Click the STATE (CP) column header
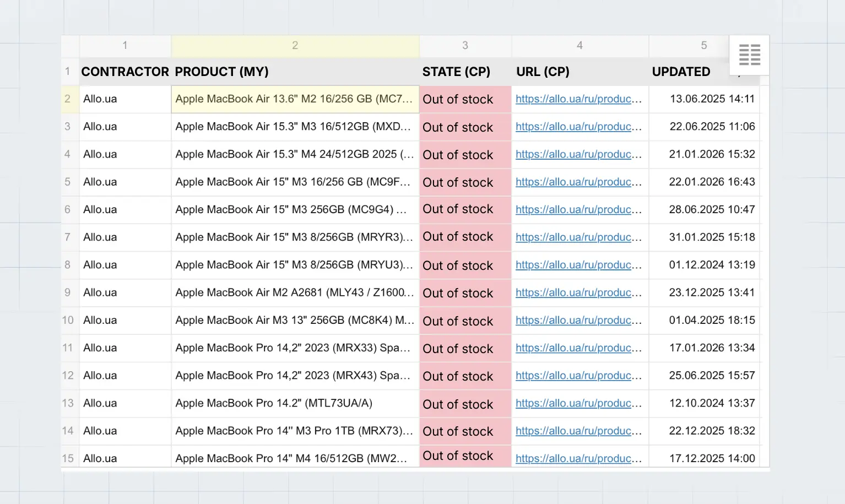Image resolution: width=845 pixels, height=504 pixels. (x=456, y=72)
